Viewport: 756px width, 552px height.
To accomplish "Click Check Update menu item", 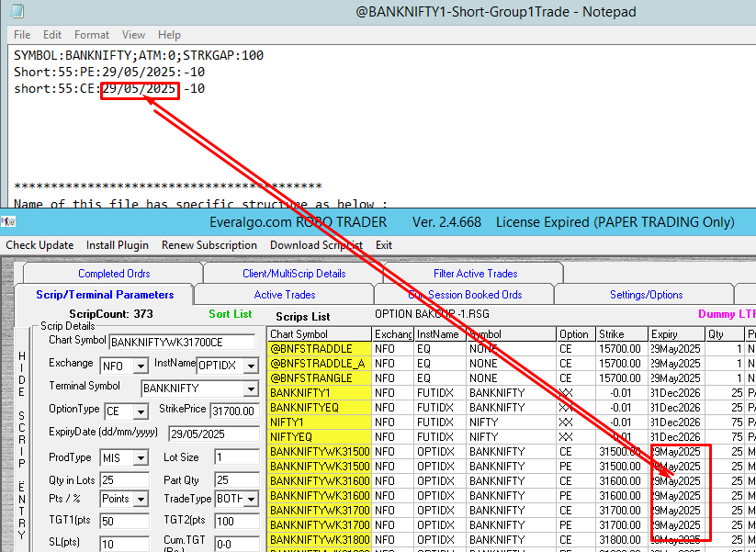I will [x=41, y=245].
